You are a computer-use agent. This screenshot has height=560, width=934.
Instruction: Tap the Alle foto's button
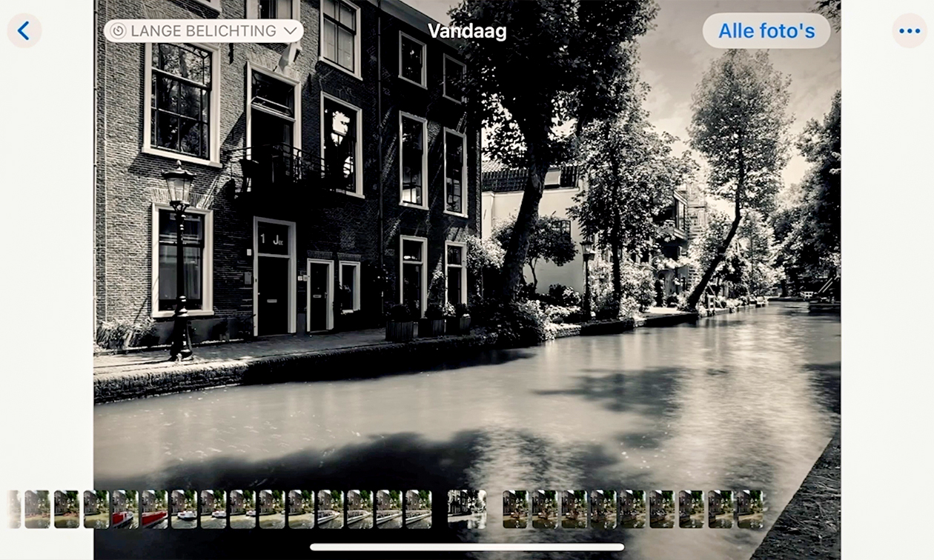point(766,30)
